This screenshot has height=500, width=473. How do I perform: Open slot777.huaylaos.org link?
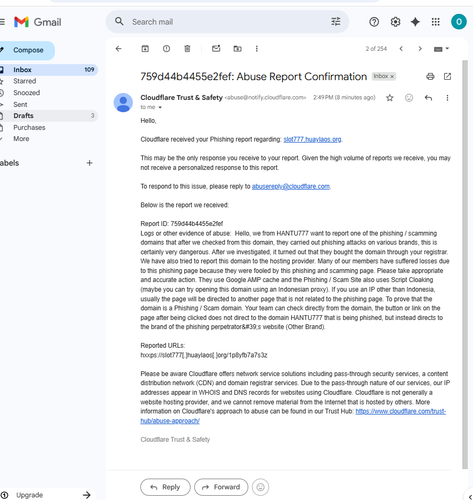pos(312,139)
